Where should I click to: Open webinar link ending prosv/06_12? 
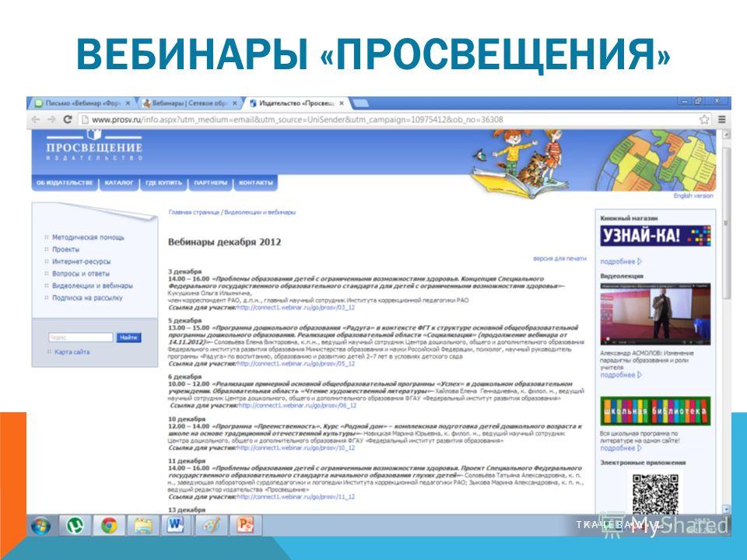[297, 406]
